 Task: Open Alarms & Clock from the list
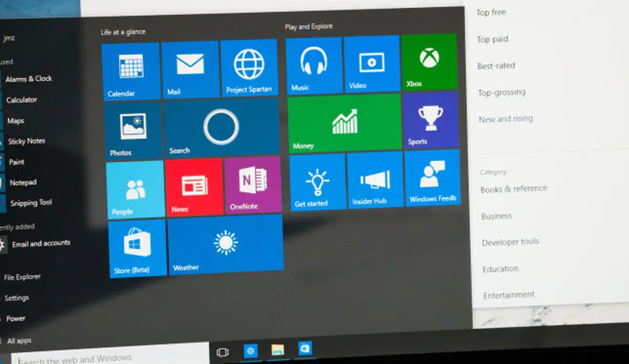click(x=28, y=79)
